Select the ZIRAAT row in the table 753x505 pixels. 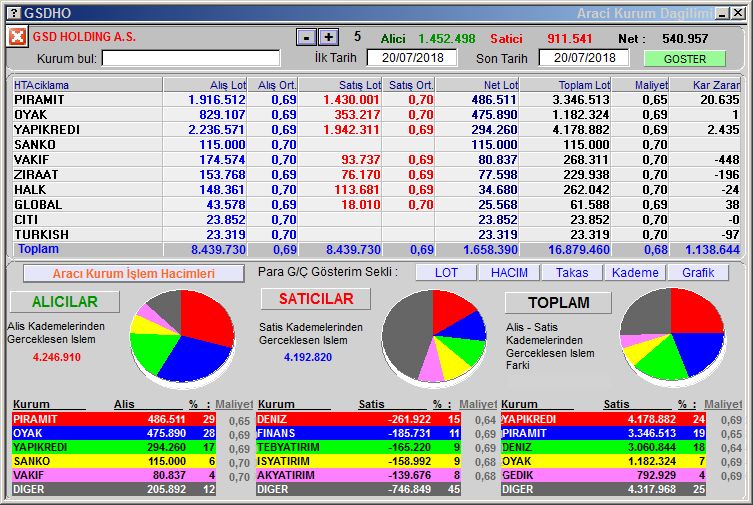[x=376, y=175]
